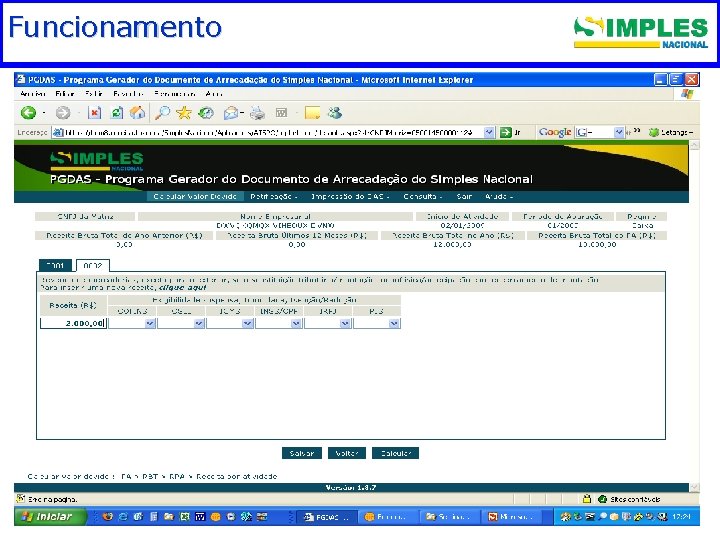Image resolution: width=720 pixels, height=540 pixels.
Task: Click the red X Stop loading icon
Action: [95, 112]
